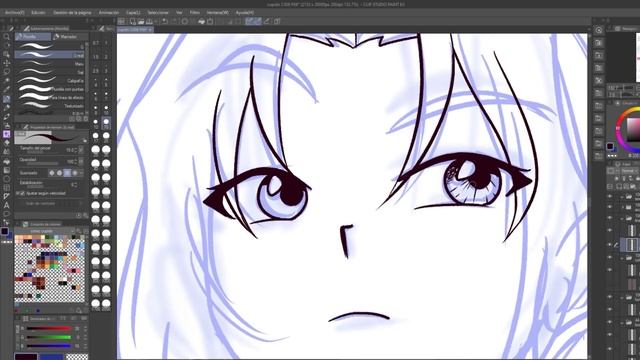Open the Gestión de la página menu
The width and height of the screenshot is (640, 360).
(x=72, y=13)
